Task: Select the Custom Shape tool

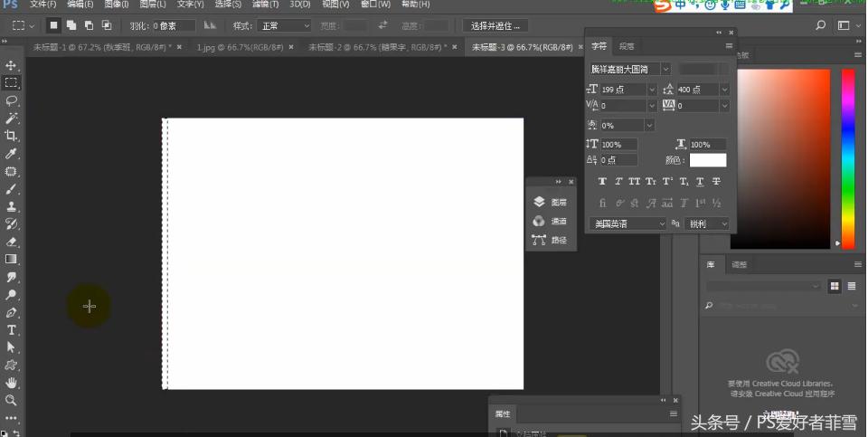Action: (x=11, y=365)
